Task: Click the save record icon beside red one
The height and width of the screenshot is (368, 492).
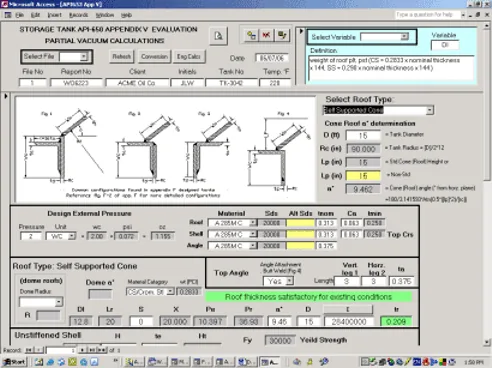Action: 282,35
